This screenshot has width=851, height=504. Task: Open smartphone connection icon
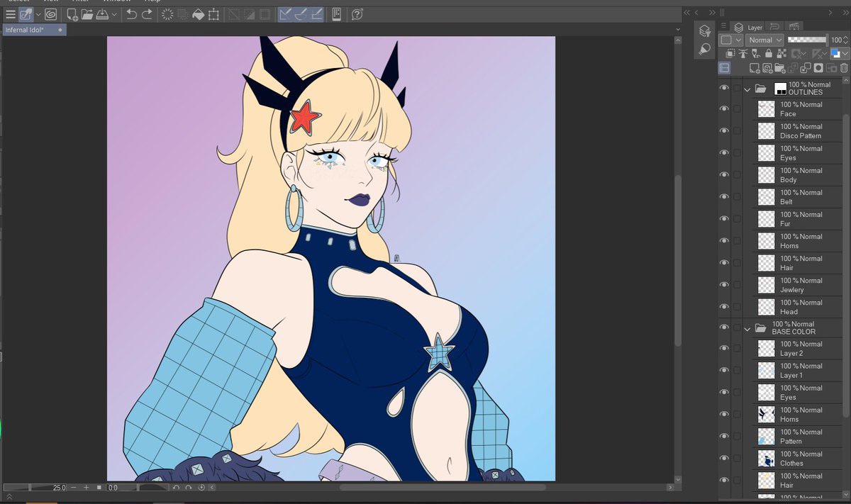point(336,14)
